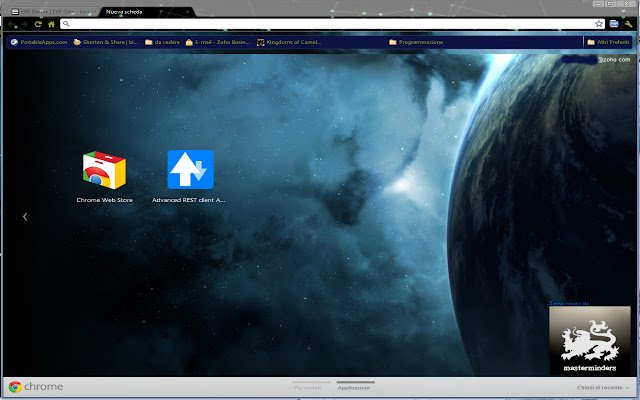Go to the home page icon
This screenshot has width=640, height=400.
click(x=51, y=24)
